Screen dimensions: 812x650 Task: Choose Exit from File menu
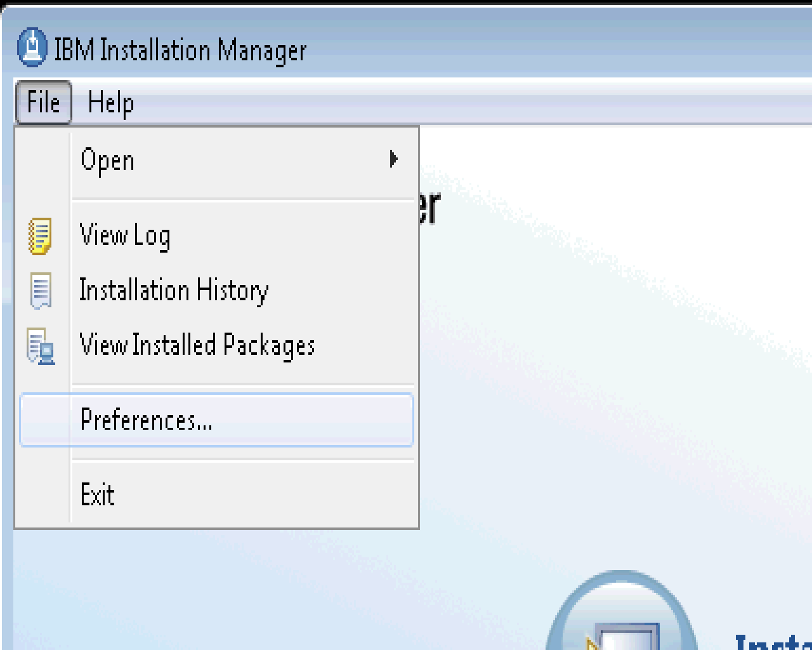click(x=216, y=494)
